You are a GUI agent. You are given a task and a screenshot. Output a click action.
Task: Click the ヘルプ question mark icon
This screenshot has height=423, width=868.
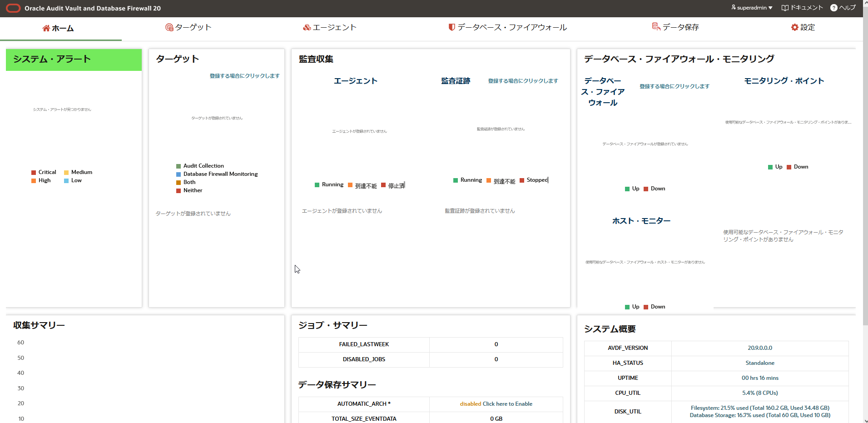pos(834,8)
